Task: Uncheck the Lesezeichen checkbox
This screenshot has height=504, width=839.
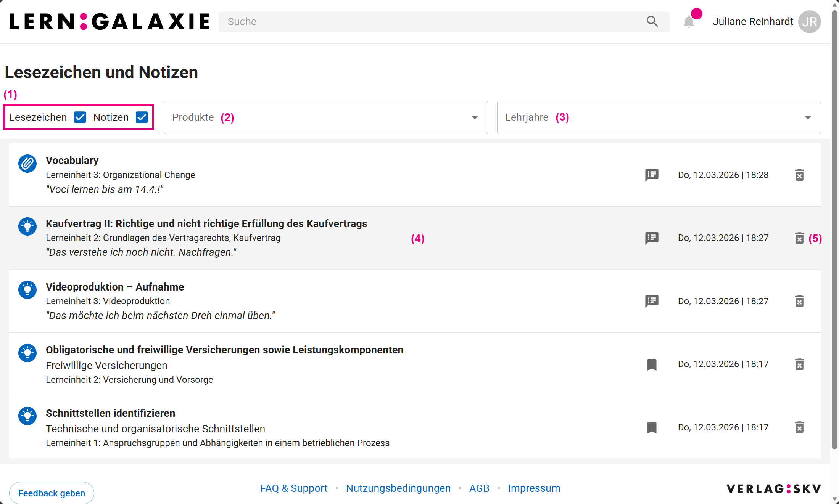Action: tap(80, 117)
